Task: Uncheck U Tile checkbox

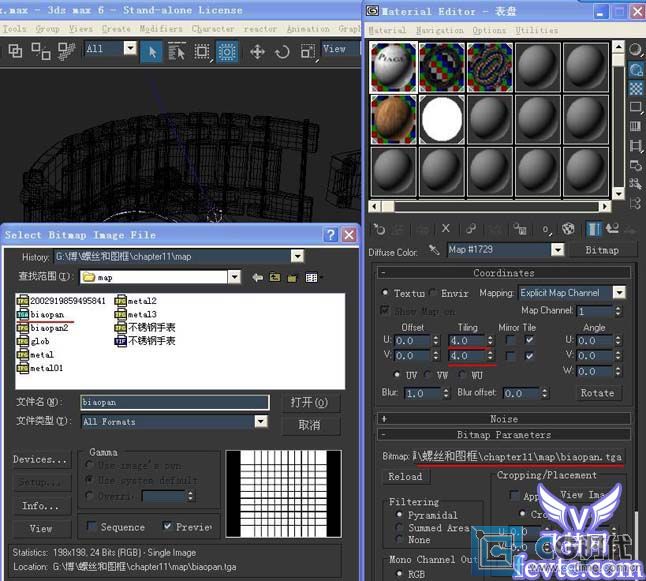Action: click(529, 340)
